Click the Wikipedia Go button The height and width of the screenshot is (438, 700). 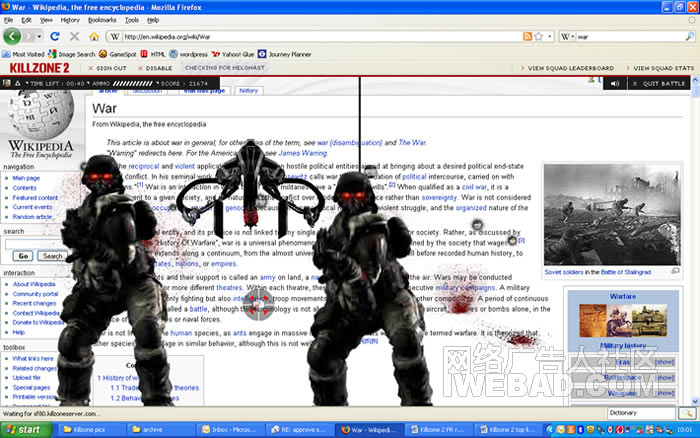(23, 256)
